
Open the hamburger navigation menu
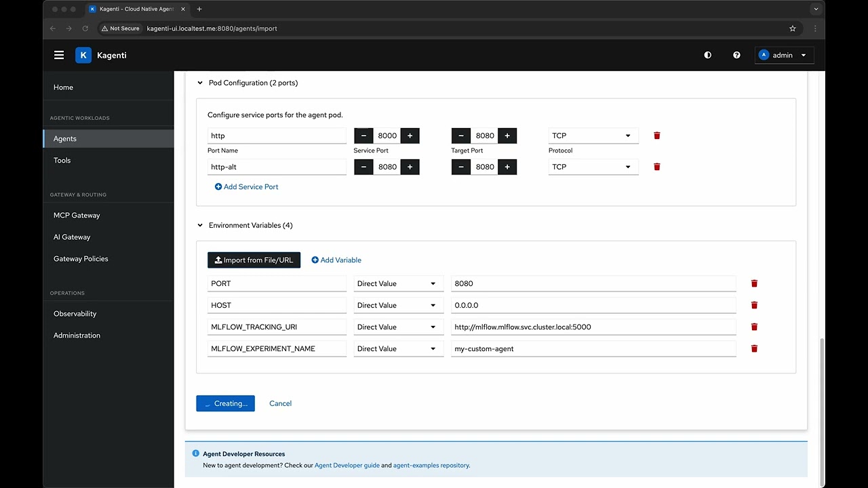(59, 55)
